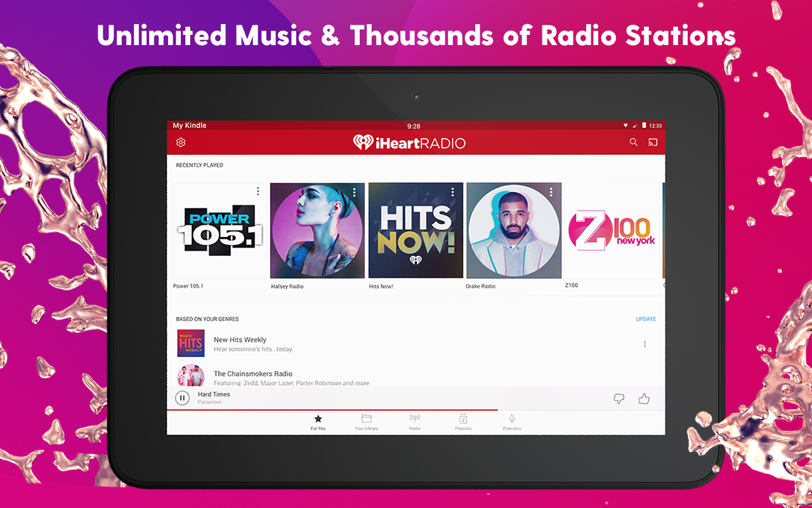812x508 pixels.
Task: Pause the currently playing song
Action: pyautogui.click(x=182, y=398)
